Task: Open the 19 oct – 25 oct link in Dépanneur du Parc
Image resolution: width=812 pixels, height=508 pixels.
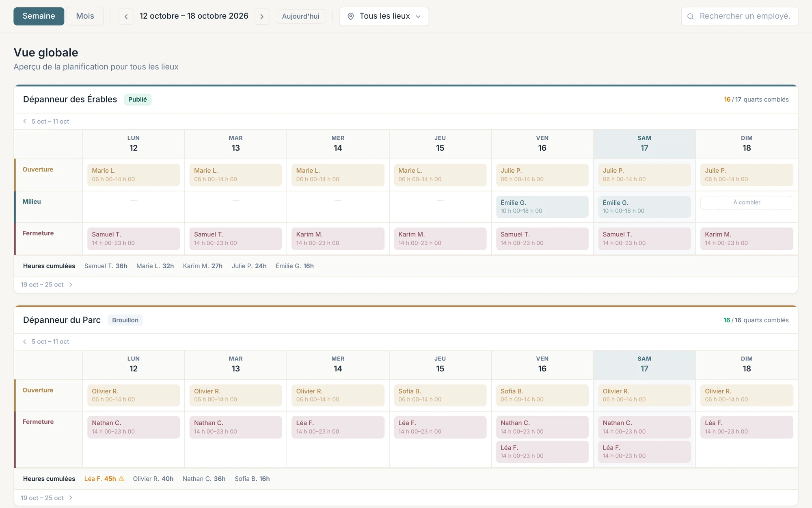Action: click(x=42, y=497)
